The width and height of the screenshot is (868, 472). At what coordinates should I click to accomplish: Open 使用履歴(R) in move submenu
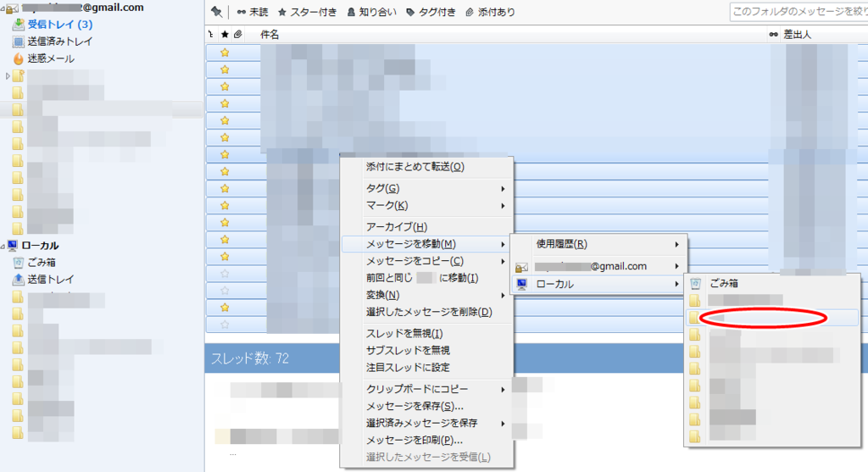(598, 244)
